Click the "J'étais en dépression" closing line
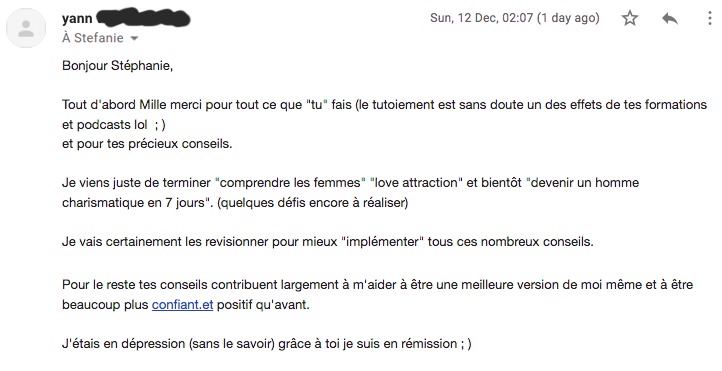This screenshot has height=371, width=722. [267, 344]
